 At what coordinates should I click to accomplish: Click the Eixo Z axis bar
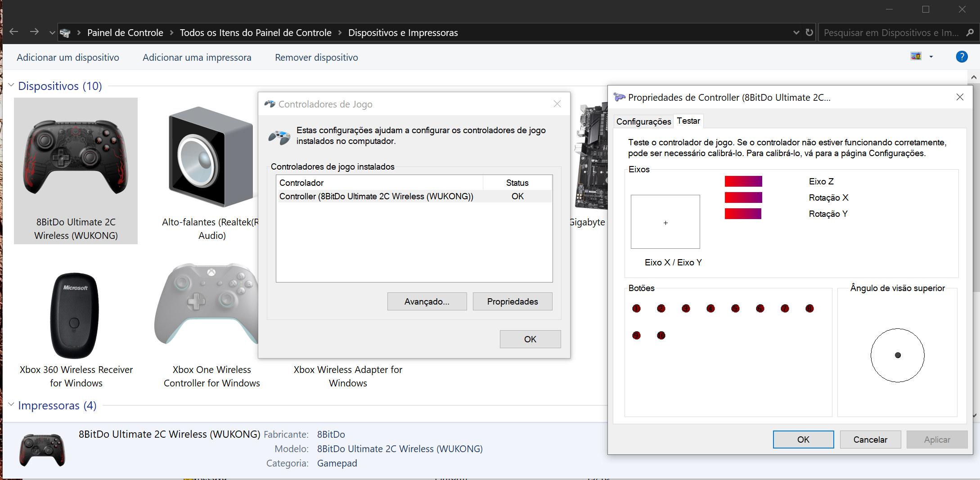[x=743, y=181]
